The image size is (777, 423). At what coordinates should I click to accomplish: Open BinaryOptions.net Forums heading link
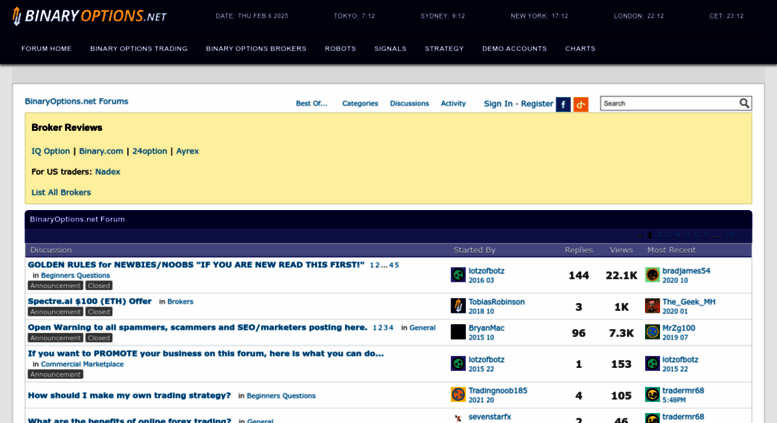point(77,101)
